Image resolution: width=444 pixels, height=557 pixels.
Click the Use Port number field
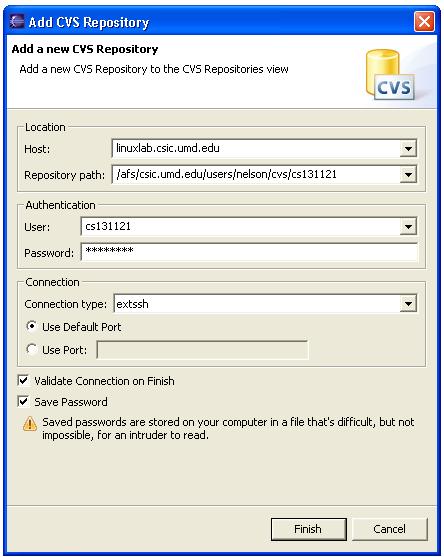202,350
